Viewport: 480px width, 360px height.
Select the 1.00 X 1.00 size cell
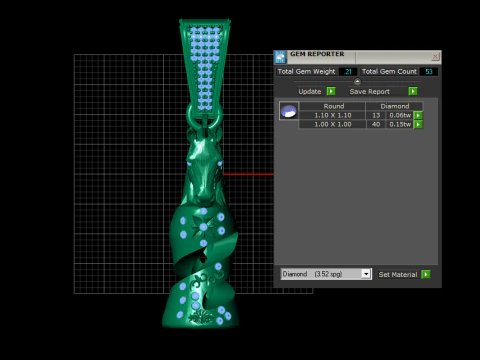click(333, 124)
